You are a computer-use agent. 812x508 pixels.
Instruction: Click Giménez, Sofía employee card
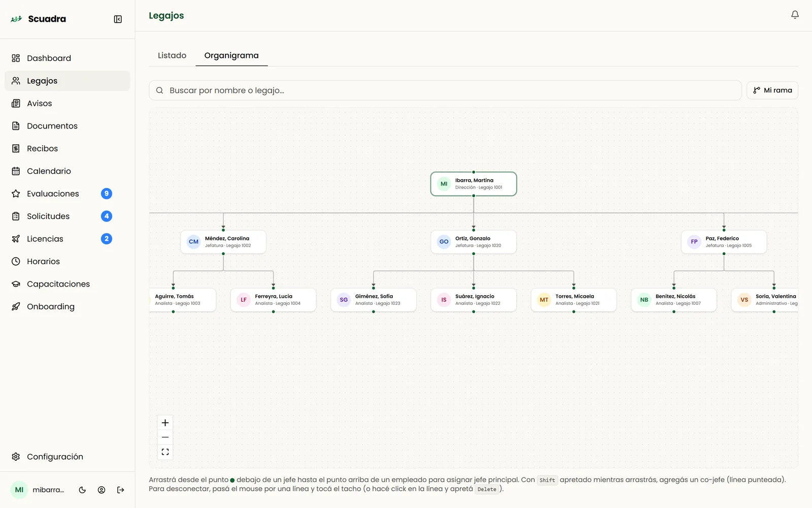(374, 300)
